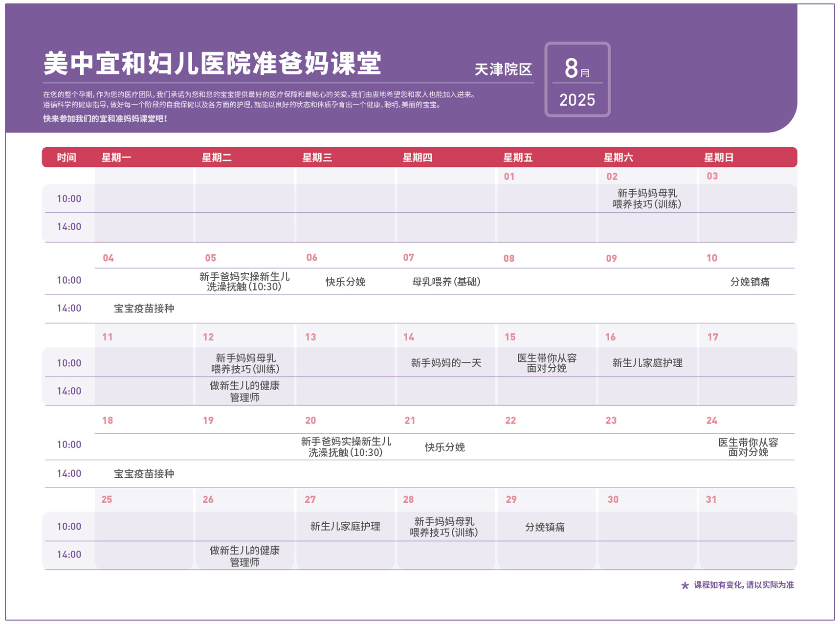Click date 04 in the calendar

(x=108, y=258)
